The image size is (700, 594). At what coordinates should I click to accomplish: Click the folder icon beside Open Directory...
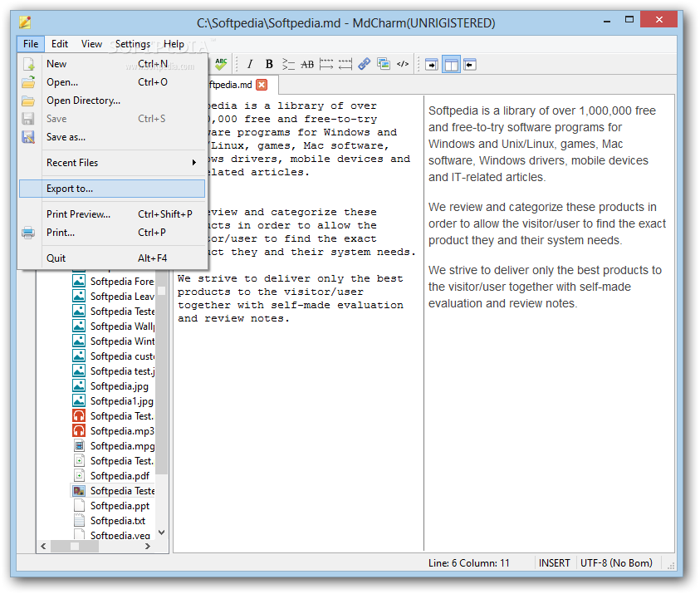click(x=28, y=101)
